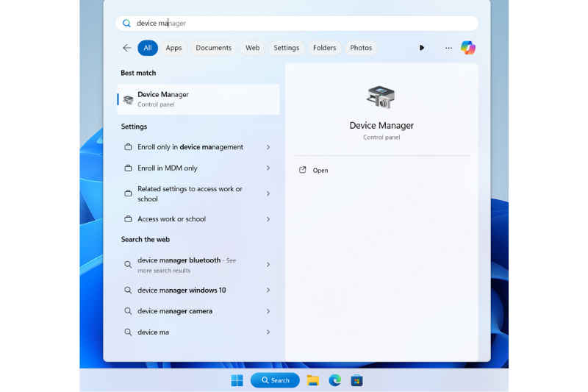The width and height of the screenshot is (588, 392).
Task: Open File Explorer from the taskbar
Action: pyautogui.click(x=312, y=380)
